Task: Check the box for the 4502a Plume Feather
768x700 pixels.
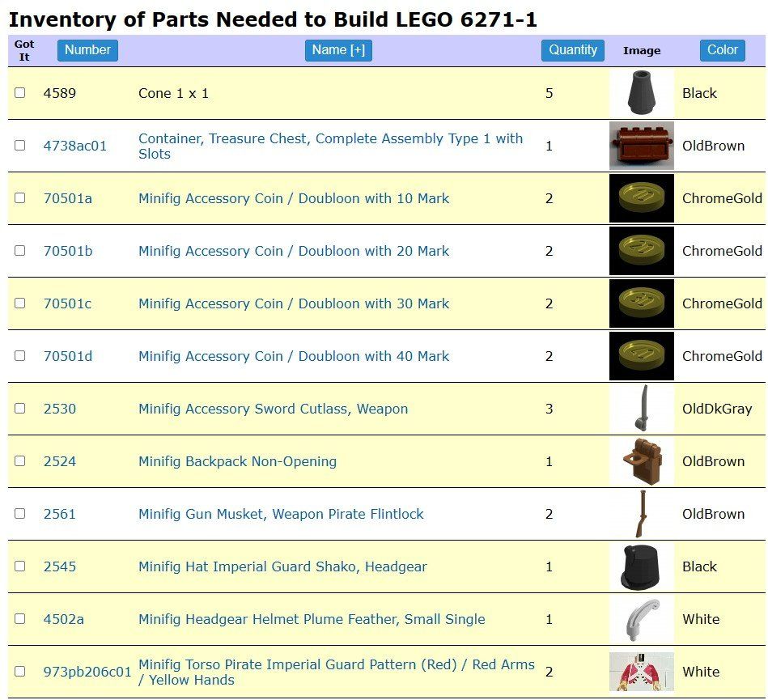Action: tap(20, 619)
